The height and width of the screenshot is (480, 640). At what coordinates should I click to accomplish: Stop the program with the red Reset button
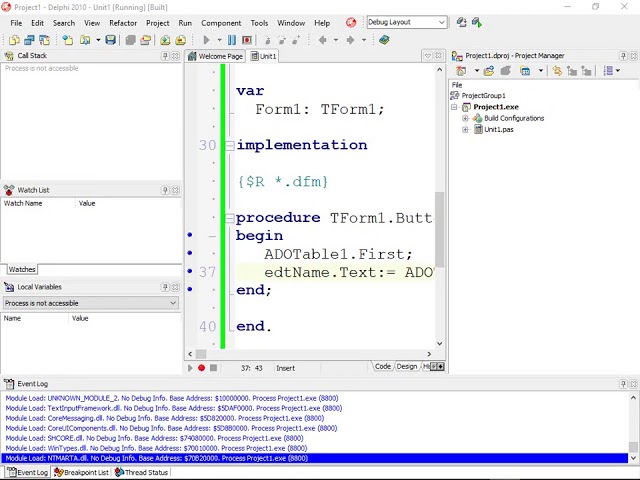pos(247,40)
